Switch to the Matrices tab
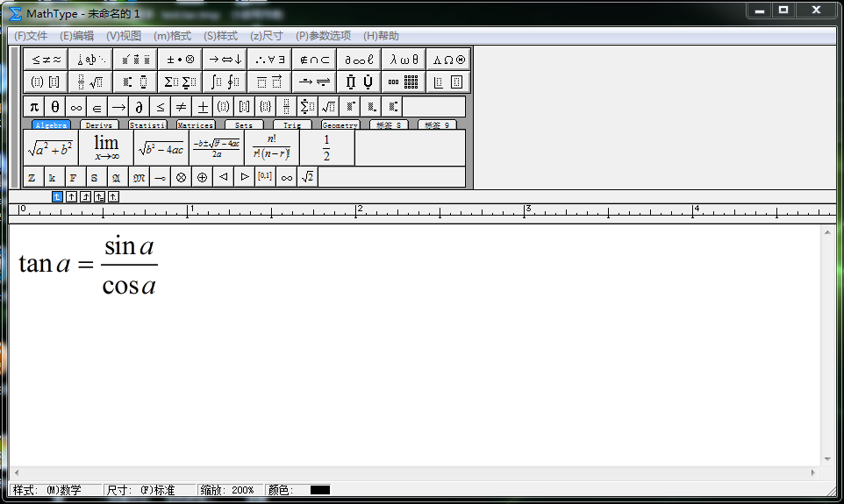 click(195, 125)
